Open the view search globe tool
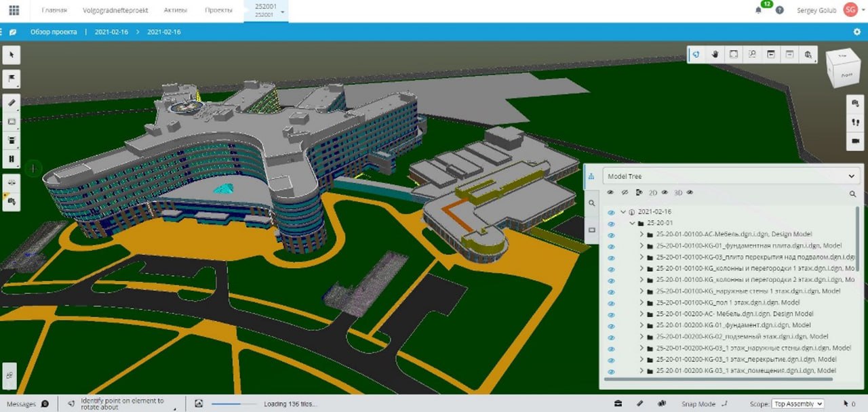 pyautogui.click(x=808, y=54)
